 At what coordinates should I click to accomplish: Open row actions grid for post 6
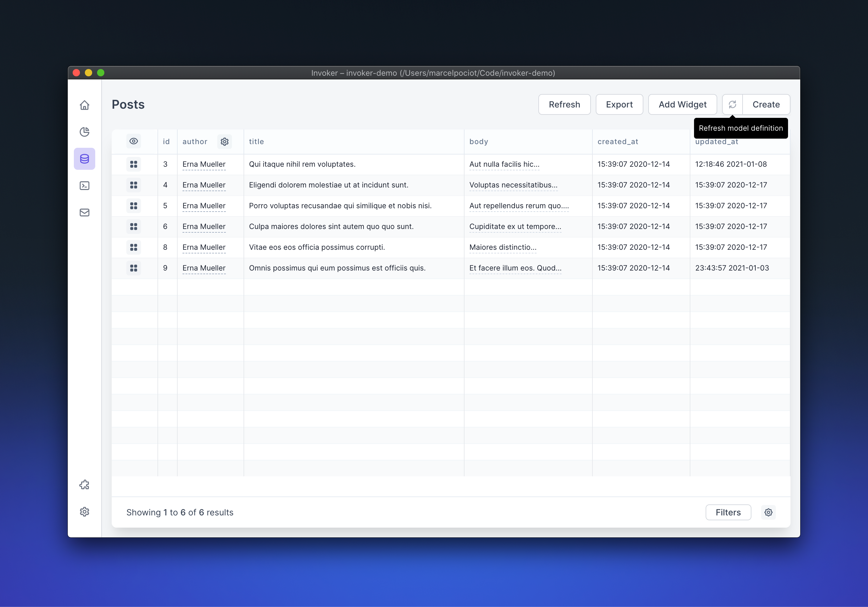click(133, 227)
